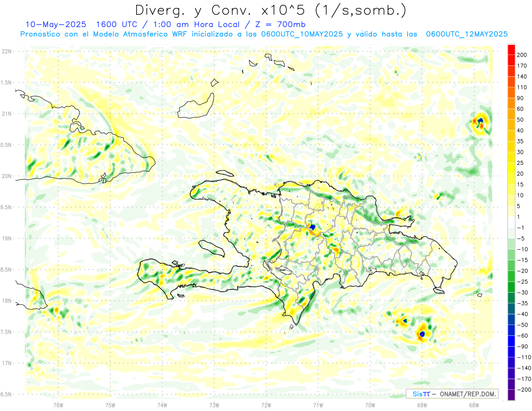Click the "70W" longitude label

click(370, 405)
